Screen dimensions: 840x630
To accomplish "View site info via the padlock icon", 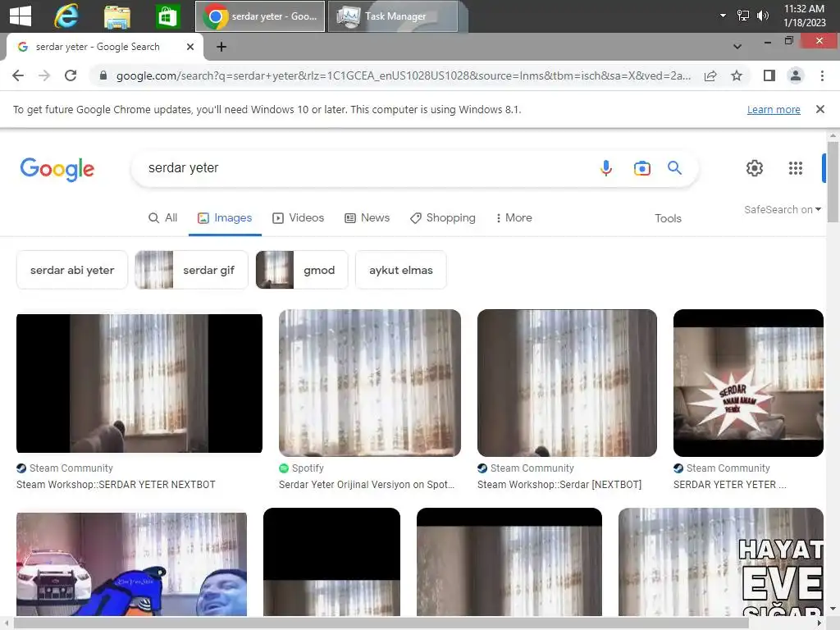I will pos(103,75).
